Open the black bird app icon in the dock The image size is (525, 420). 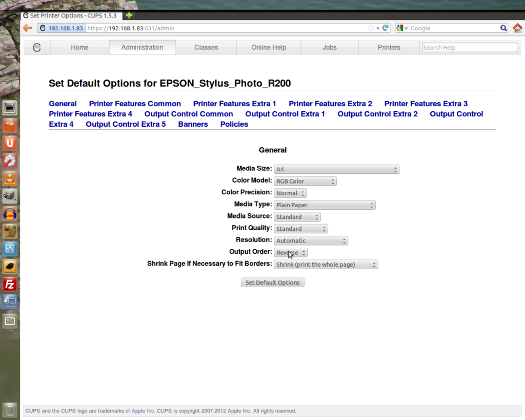10,267
